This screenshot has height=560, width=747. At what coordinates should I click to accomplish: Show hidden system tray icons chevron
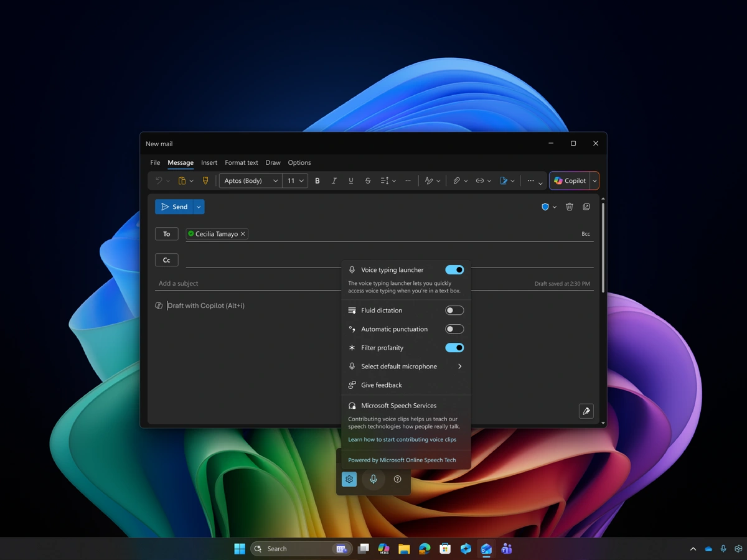(x=693, y=549)
